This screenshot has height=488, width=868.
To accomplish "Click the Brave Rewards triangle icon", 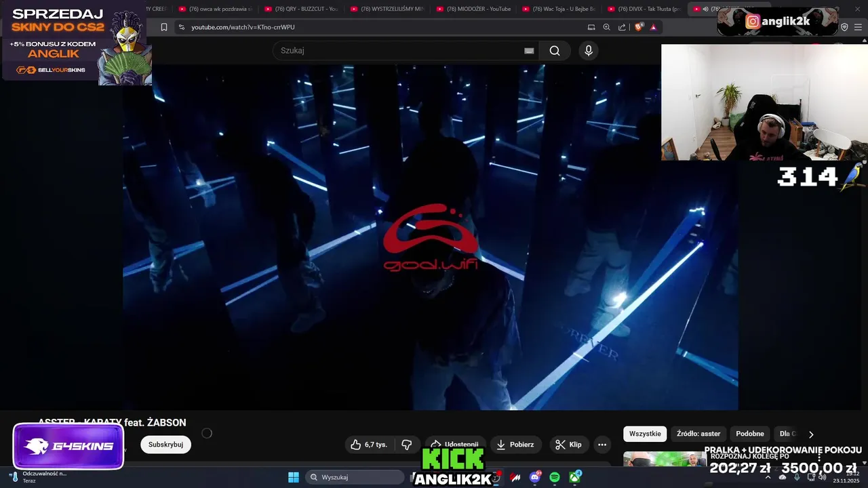I will (x=653, y=27).
